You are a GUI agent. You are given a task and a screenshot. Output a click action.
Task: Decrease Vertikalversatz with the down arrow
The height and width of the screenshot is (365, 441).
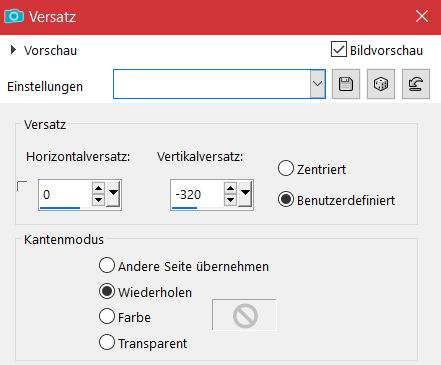(x=230, y=200)
